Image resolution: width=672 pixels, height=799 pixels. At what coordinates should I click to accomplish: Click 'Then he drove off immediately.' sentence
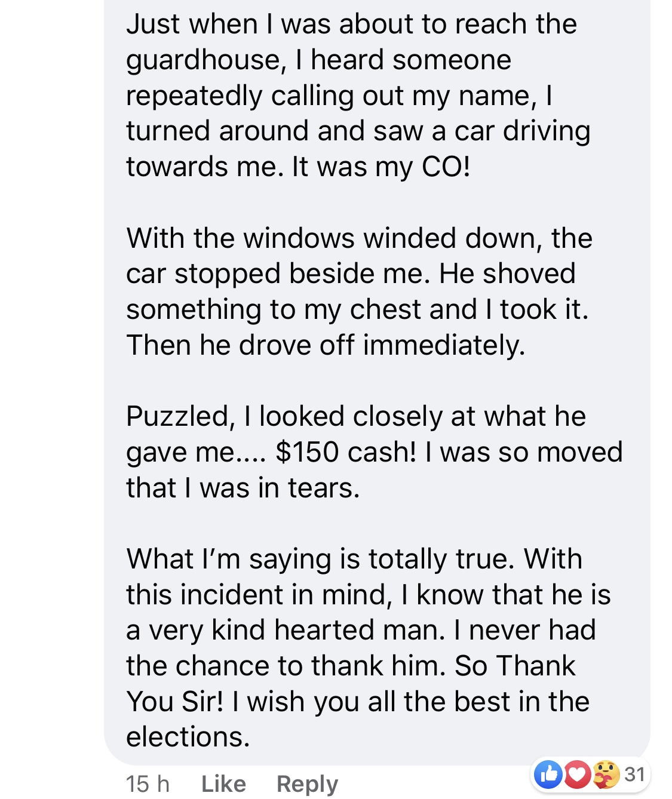click(x=326, y=345)
